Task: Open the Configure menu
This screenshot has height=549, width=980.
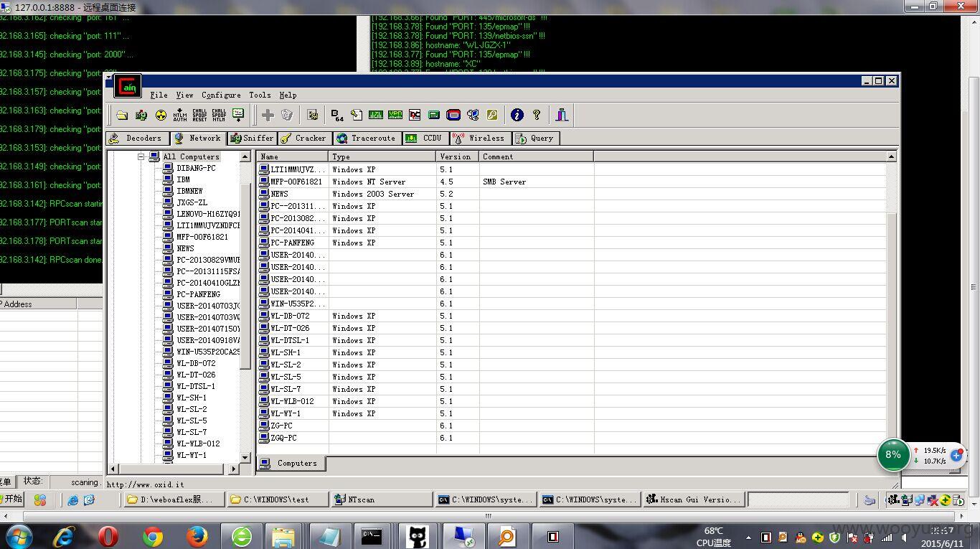Action: (221, 95)
